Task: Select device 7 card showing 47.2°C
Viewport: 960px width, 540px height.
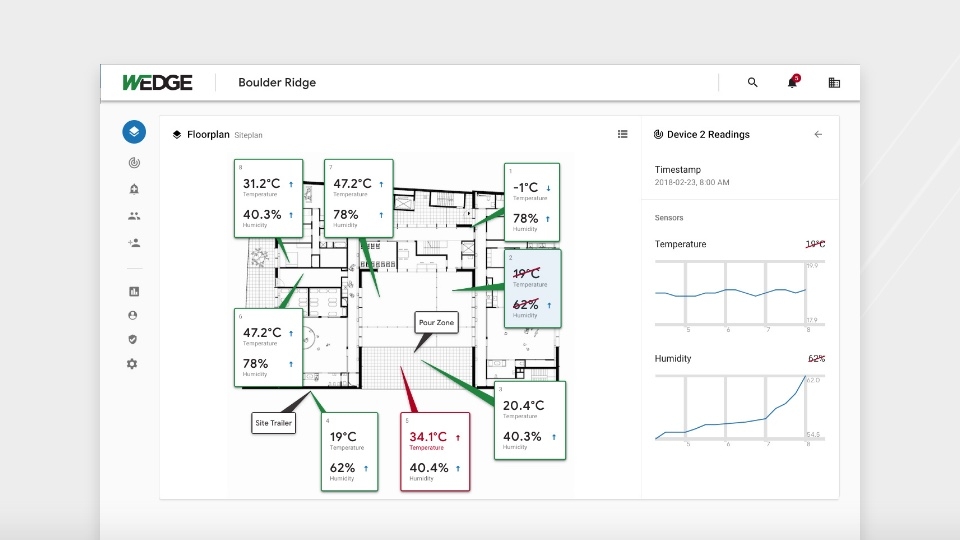Action: 359,198
